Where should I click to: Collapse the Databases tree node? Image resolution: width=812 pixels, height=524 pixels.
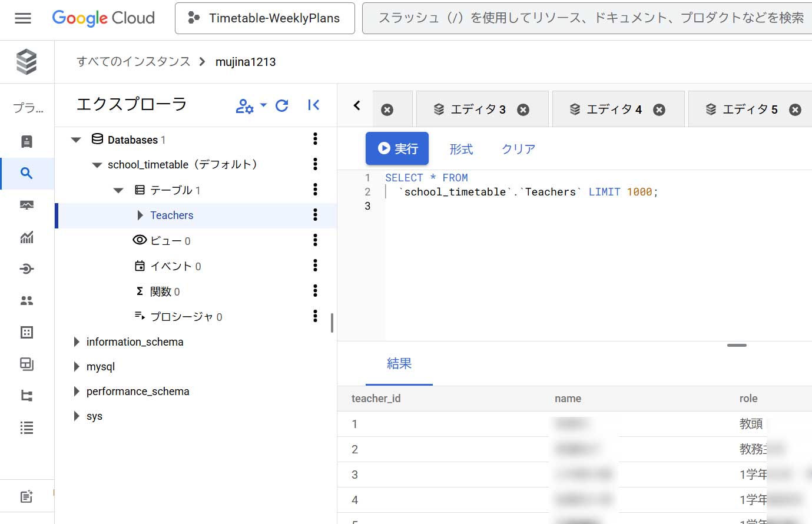75,140
